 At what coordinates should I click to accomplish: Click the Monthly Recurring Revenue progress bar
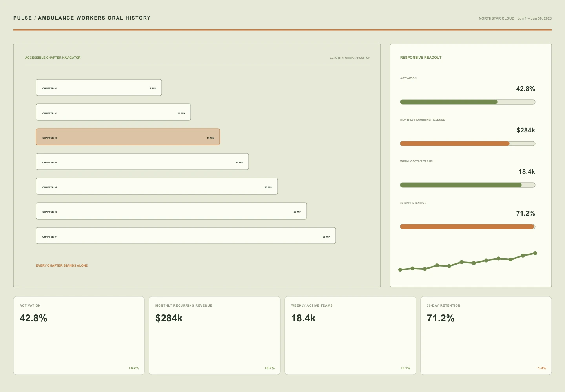click(x=468, y=143)
